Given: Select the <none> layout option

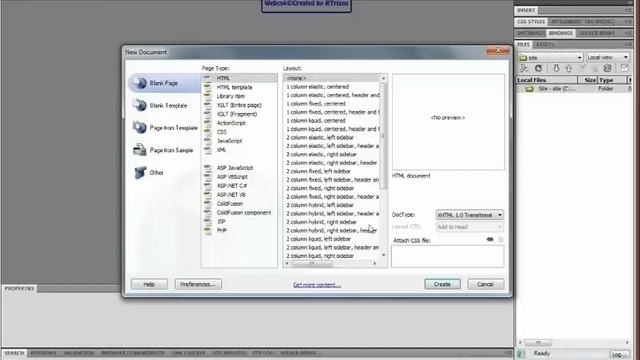Looking at the screenshot, I should click(331, 78).
